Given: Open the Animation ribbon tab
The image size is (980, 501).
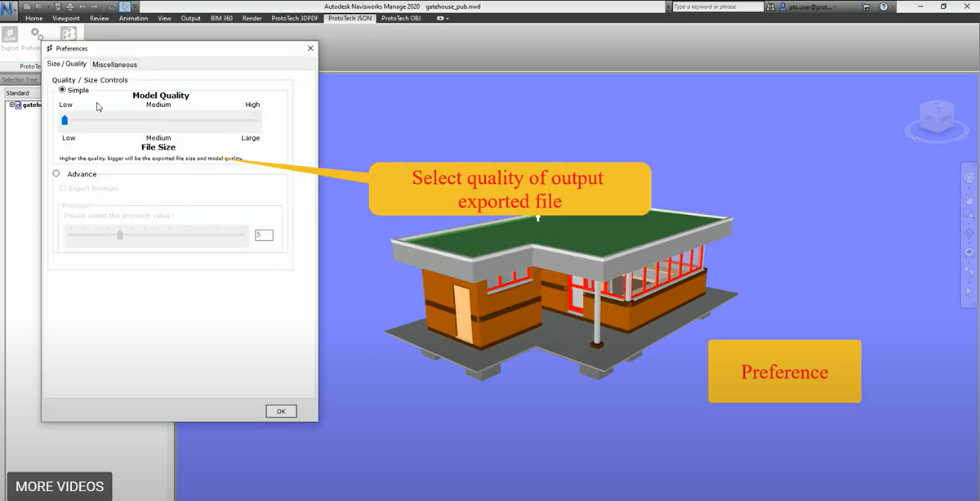Looking at the screenshot, I should tap(133, 18).
